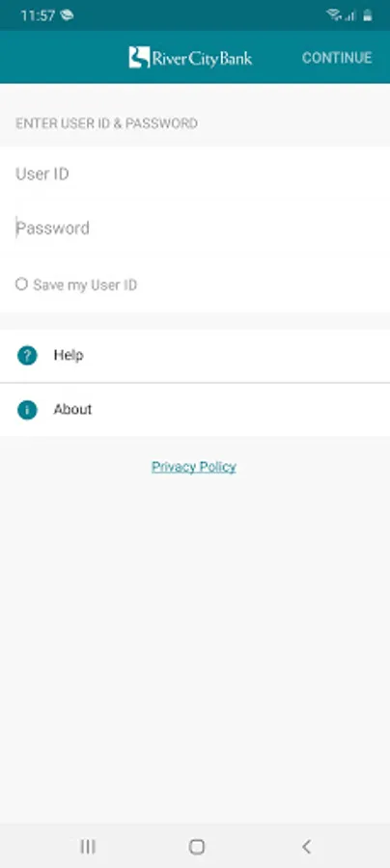390x868 pixels.
Task: Focus the User ID input field
Action: (x=195, y=175)
